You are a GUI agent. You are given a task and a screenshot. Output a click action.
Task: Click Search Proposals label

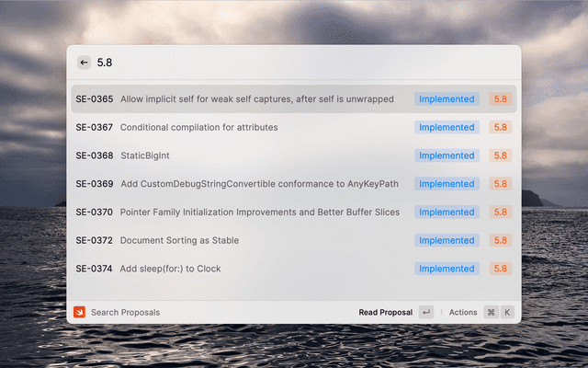point(125,312)
